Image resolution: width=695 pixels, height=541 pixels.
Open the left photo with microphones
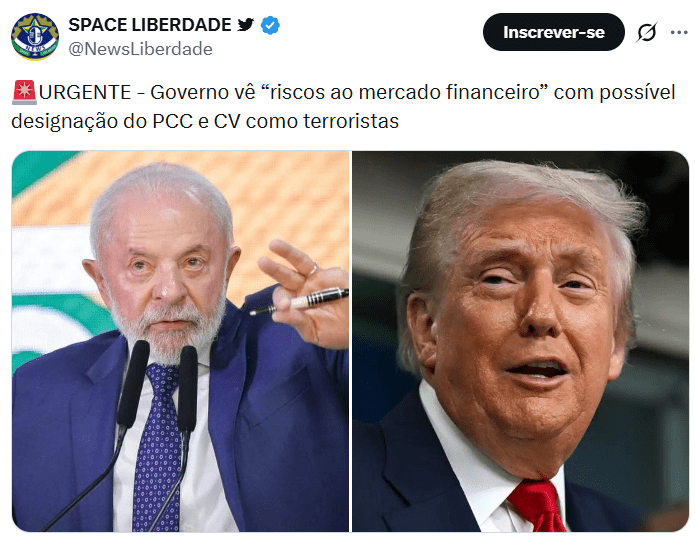point(180,341)
